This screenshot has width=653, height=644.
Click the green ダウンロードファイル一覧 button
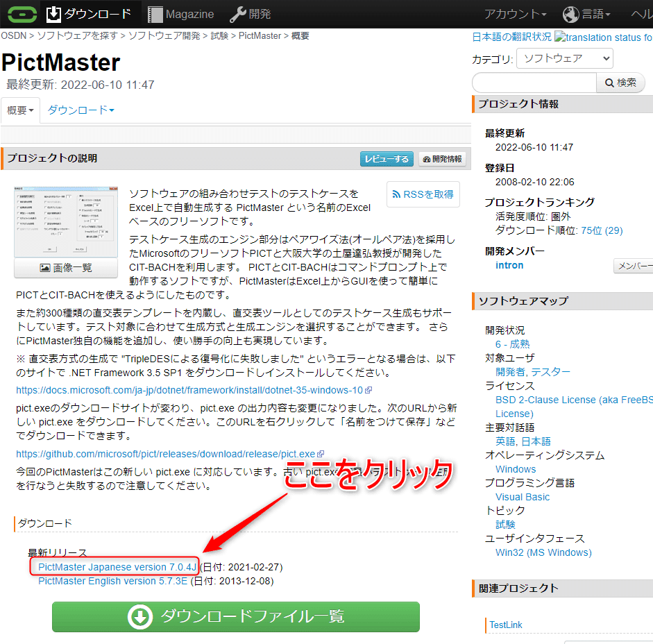point(236,617)
